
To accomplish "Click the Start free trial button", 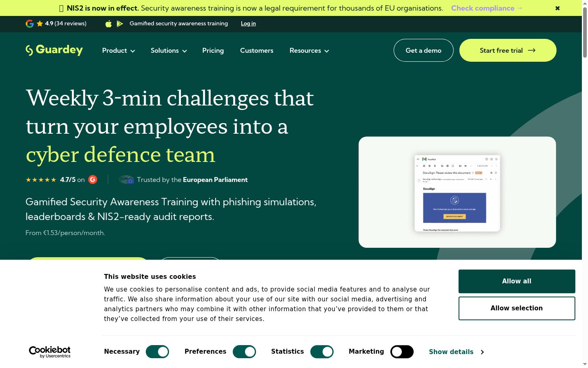I will point(508,50).
